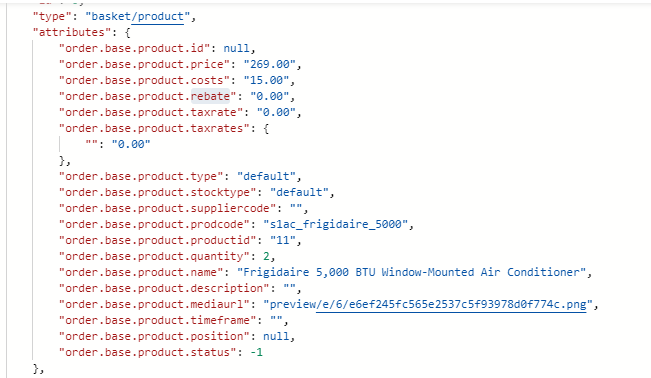Image resolution: width=651 pixels, height=378 pixels.
Task: Select the taxrate value 0.00
Action: 276,113
